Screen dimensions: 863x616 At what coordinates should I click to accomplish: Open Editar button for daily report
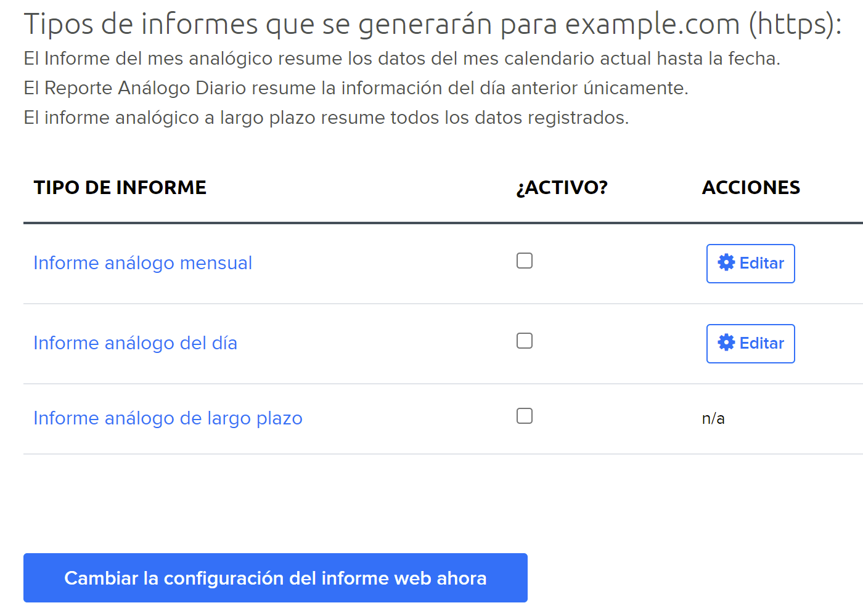pyautogui.click(x=750, y=344)
